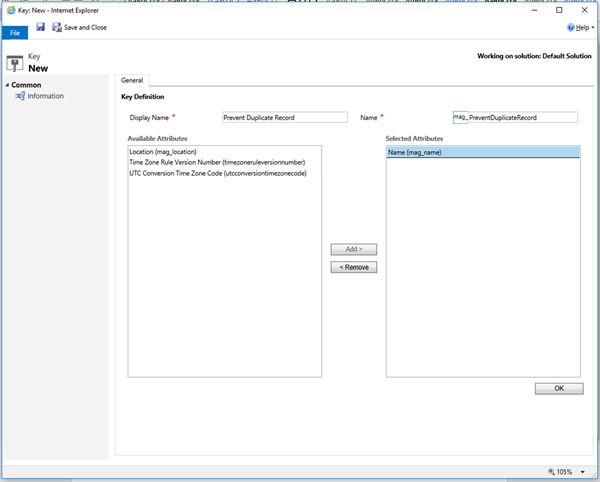Select Location (mag_location) in Available Attributes
This screenshot has height=482, width=600.
pyautogui.click(x=170, y=151)
